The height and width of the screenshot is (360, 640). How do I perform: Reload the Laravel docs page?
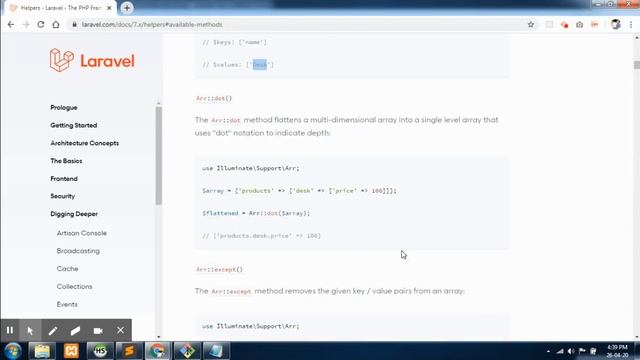coord(41,24)
